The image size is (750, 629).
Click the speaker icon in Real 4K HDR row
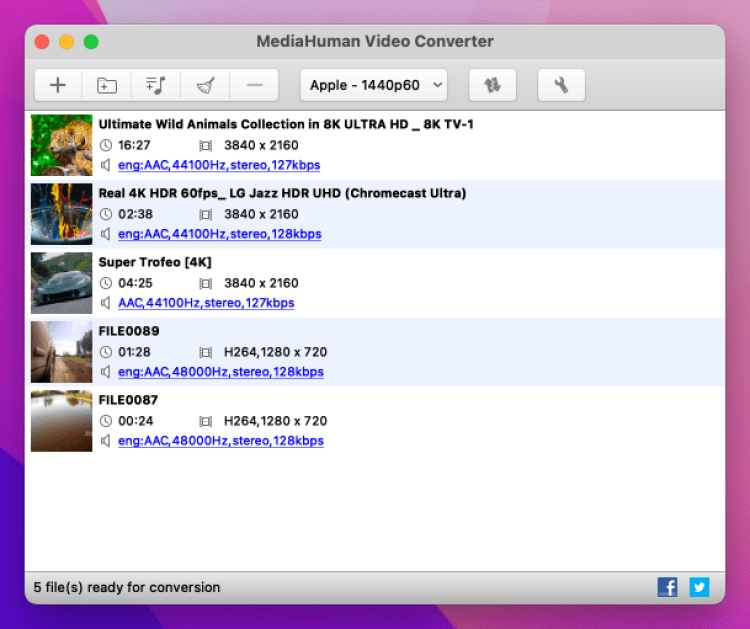106,234
